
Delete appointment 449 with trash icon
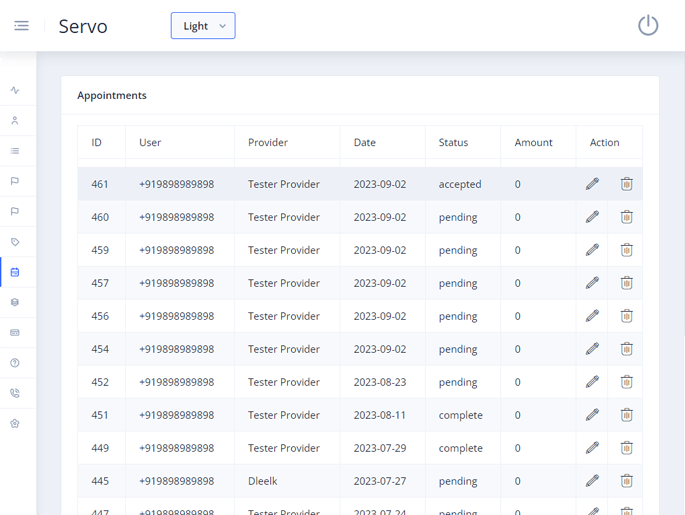[x=626, y=448]
